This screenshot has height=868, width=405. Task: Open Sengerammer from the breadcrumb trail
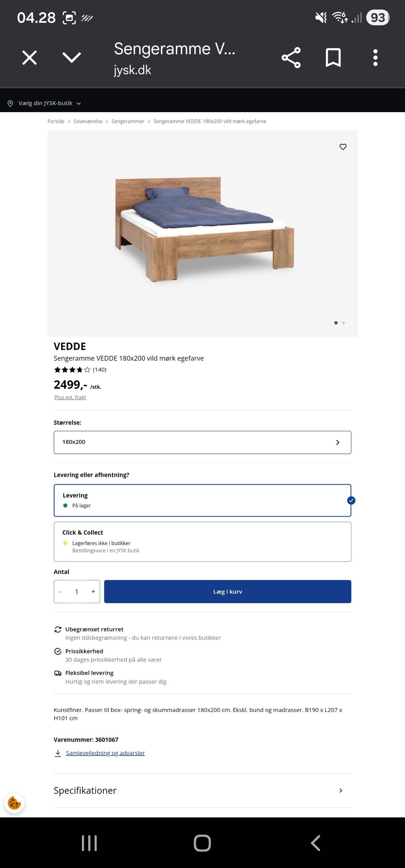coord(128,121)
